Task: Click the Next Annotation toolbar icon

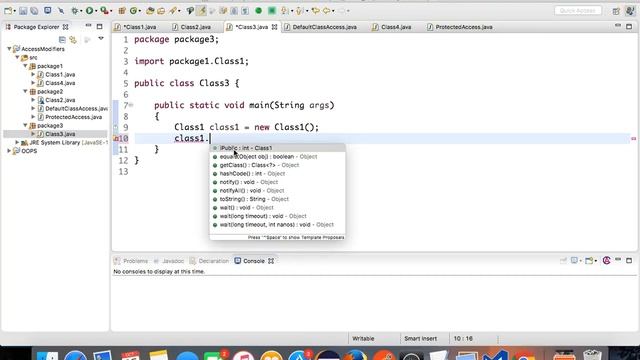Action: 284,11
